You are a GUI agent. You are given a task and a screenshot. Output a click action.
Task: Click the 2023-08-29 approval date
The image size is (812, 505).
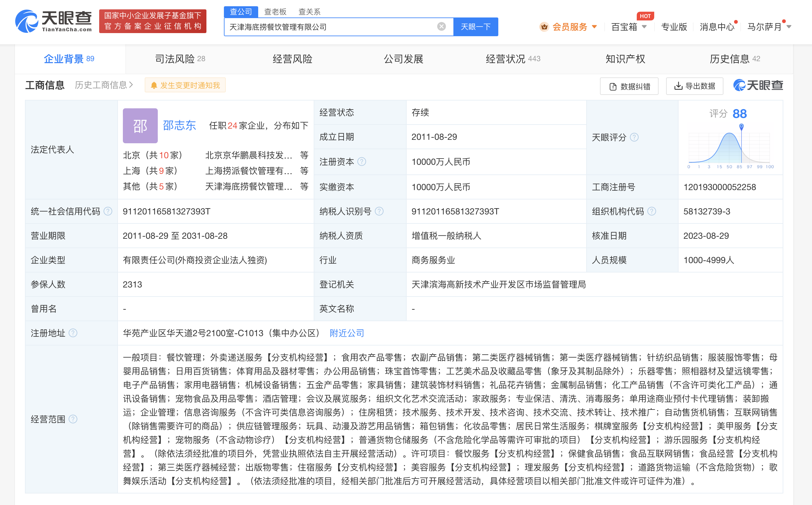tap(706, 236)
